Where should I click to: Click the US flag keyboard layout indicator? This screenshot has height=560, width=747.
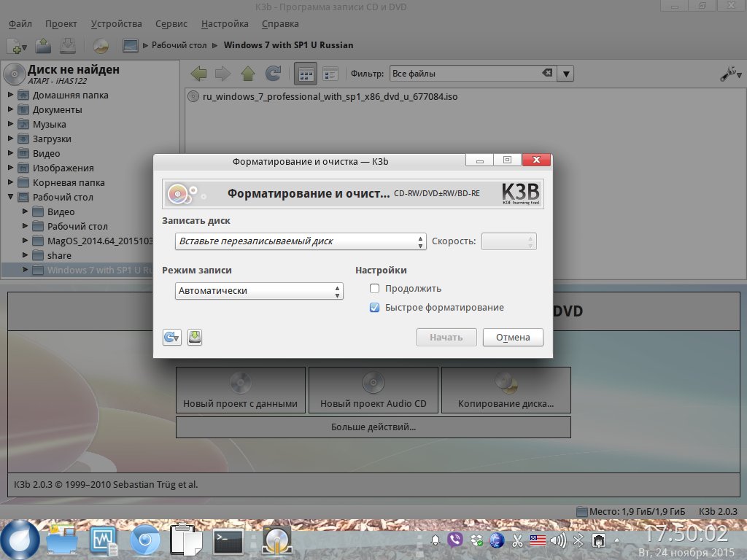538,540
